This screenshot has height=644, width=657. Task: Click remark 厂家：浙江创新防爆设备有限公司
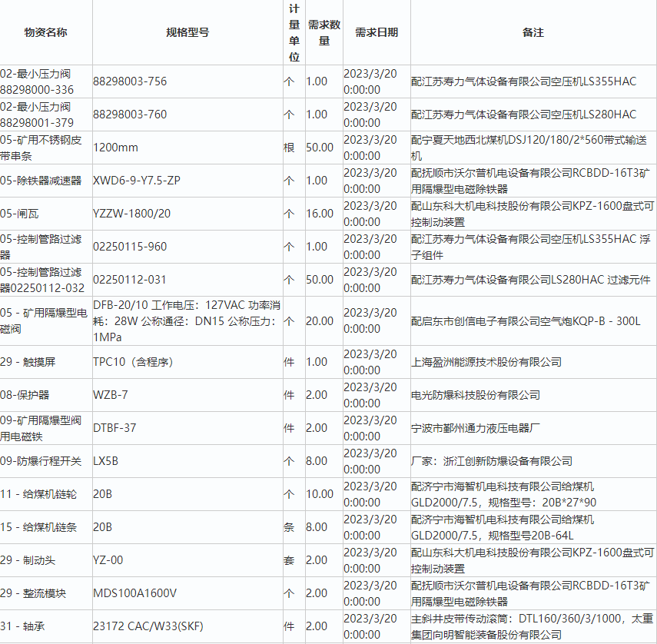[x=533, y=461]
